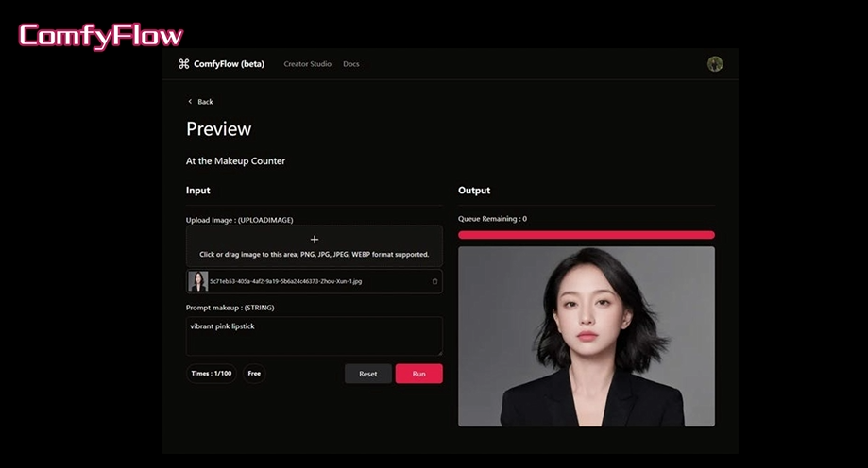The width and height of the screenshot is (868, 468).
Task: Click the Prompt makeup text field
Action: tap(315, 336)
